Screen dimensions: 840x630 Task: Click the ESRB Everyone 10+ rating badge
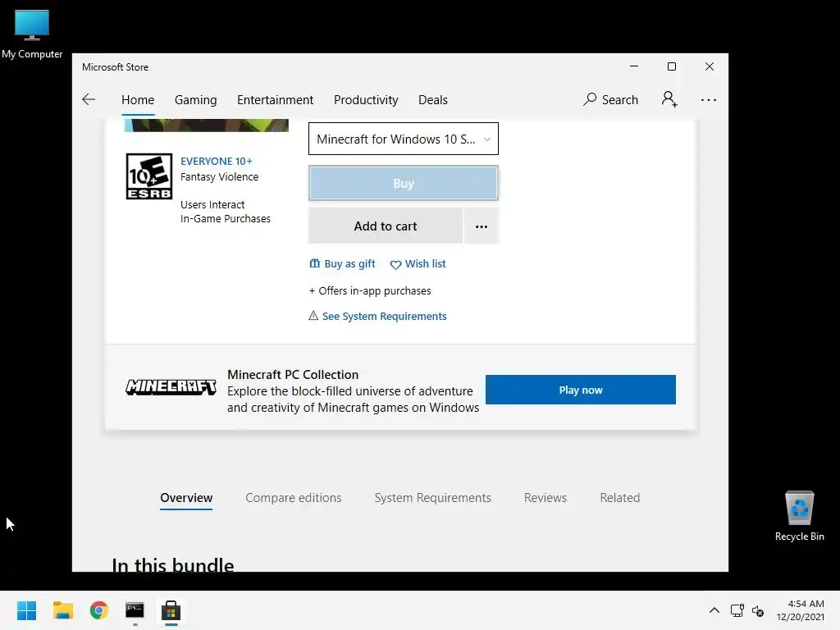click(149, 176)
